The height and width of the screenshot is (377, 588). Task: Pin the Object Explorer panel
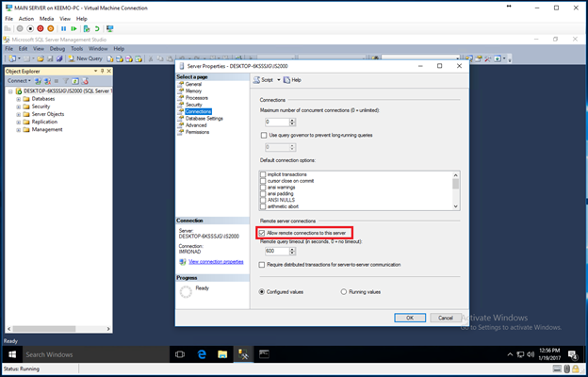pyautogui.click(x=103, y=71)
